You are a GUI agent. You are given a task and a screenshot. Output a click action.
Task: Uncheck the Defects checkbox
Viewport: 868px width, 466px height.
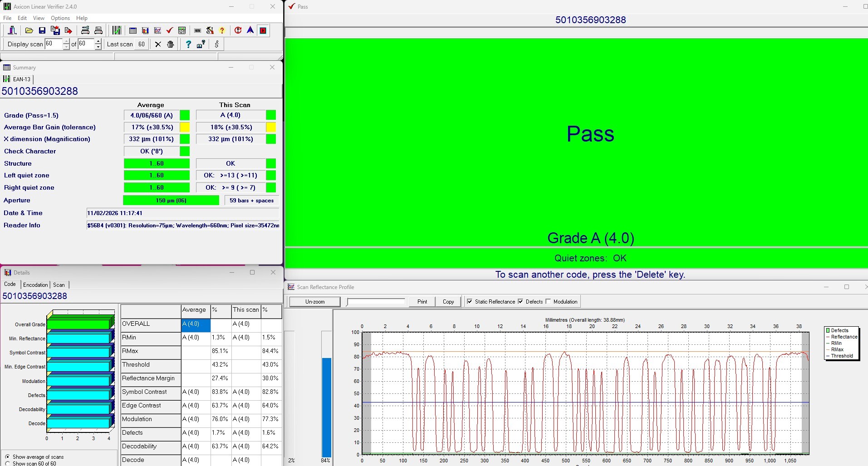[520, 301]
